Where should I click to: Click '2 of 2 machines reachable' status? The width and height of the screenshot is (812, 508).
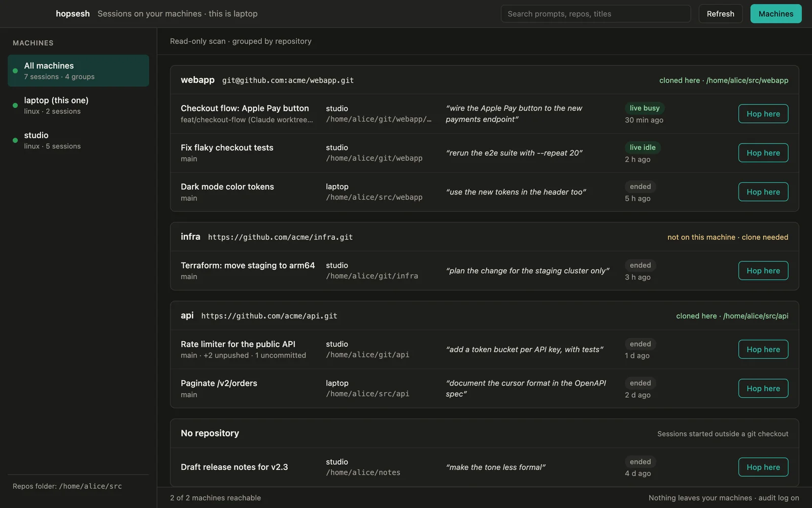coord(215,498)
